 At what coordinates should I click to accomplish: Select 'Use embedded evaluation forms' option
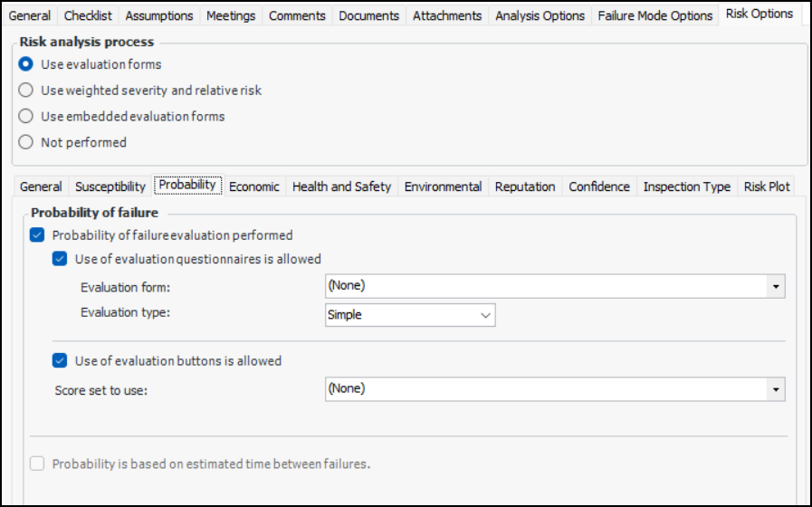(26, 116)
